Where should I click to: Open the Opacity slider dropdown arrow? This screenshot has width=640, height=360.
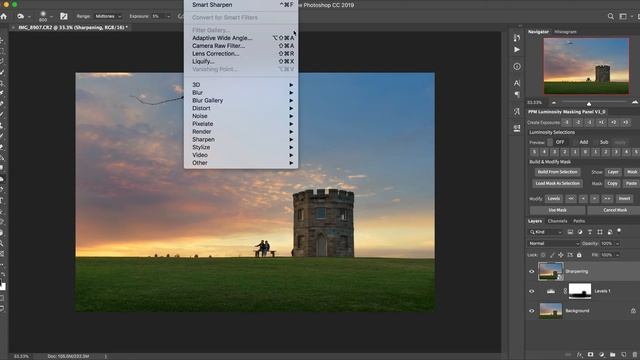tap(617, 244)
